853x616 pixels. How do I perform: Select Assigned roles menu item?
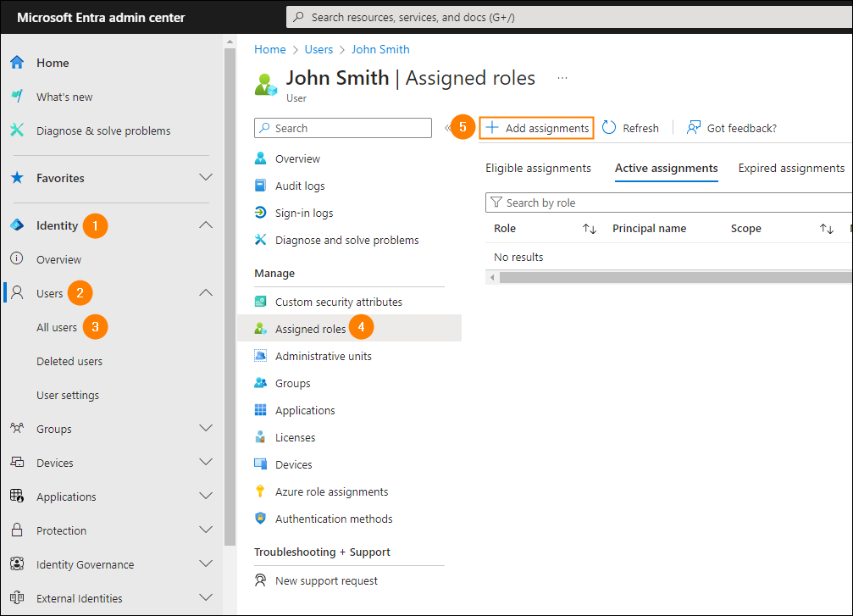pyautogui.click(x=349, y=328)
